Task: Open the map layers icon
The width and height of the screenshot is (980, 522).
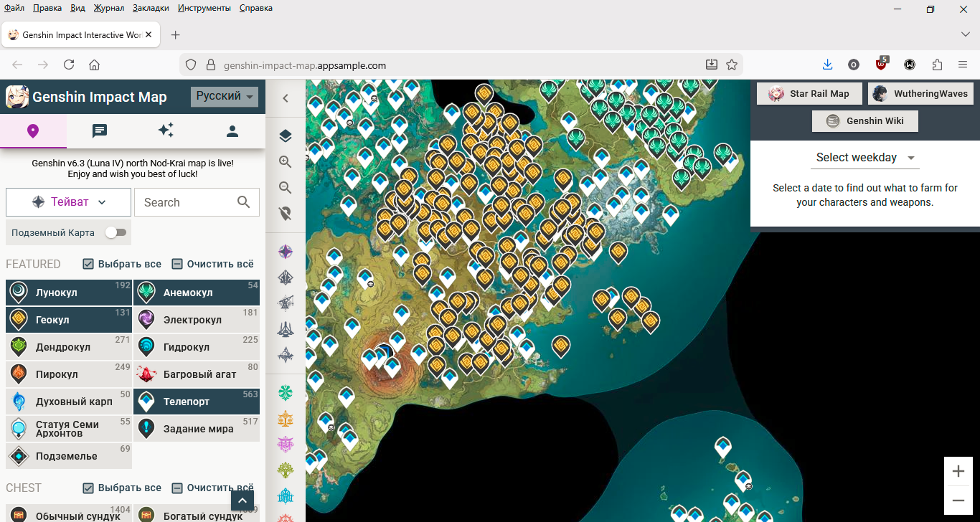Action: [x=286, y=136]
